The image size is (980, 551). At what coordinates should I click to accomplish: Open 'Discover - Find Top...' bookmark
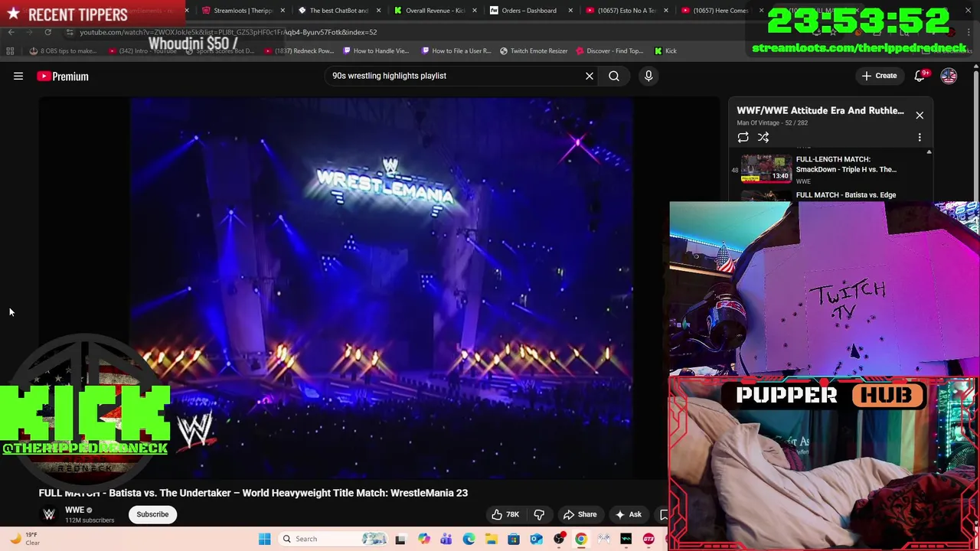(x=610, y=51)
